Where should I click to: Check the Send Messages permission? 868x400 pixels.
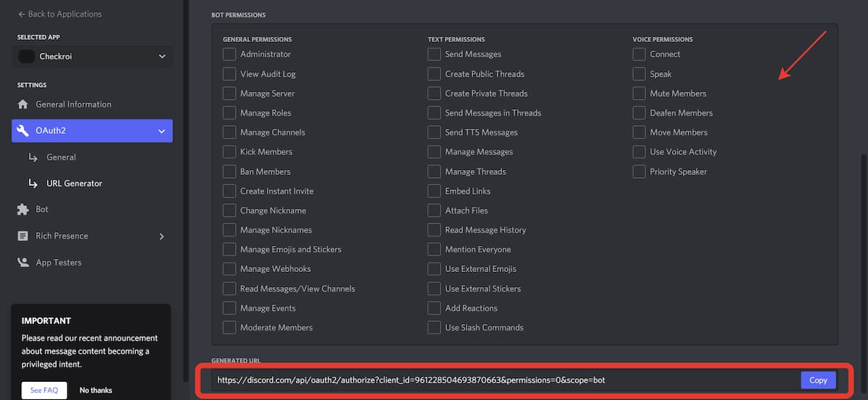tap(434, 54)
